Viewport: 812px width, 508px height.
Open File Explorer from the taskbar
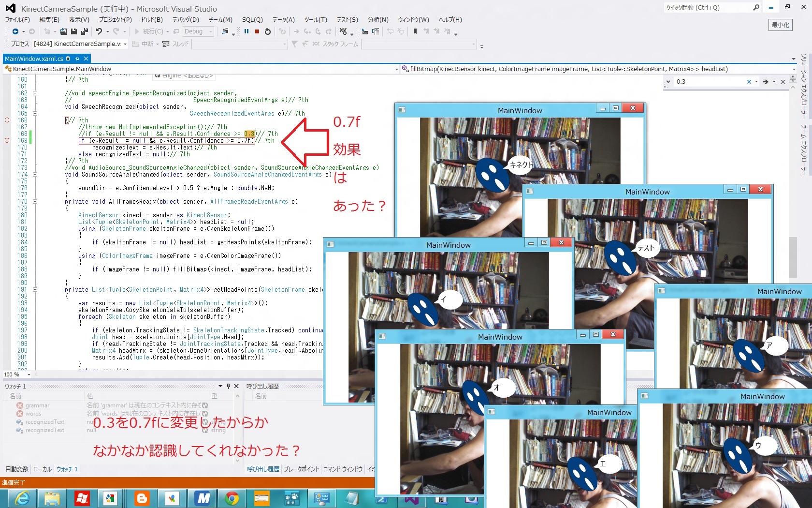click(52, 498)
